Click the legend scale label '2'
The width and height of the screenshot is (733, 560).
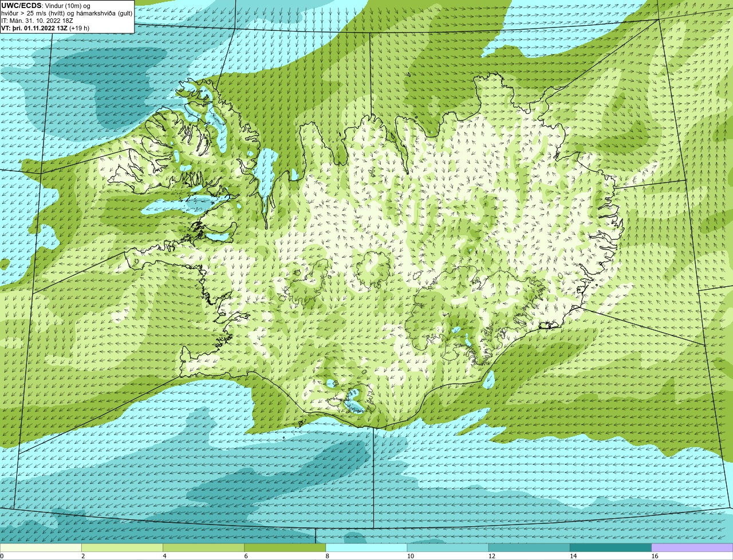83,556
